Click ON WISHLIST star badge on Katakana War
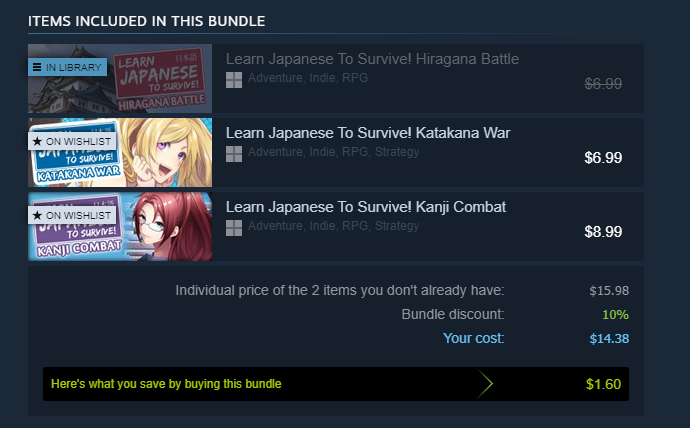Screen dimensions: 690x428 [72, 141]
